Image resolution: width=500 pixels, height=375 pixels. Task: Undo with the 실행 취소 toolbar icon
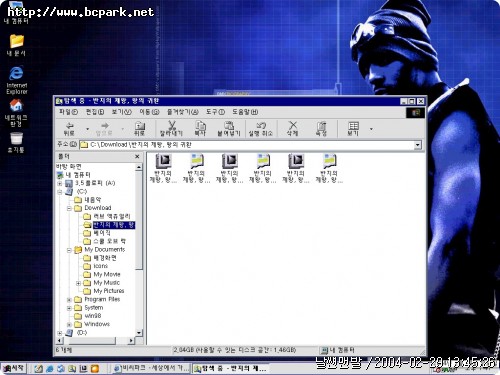tap(261, 129)
